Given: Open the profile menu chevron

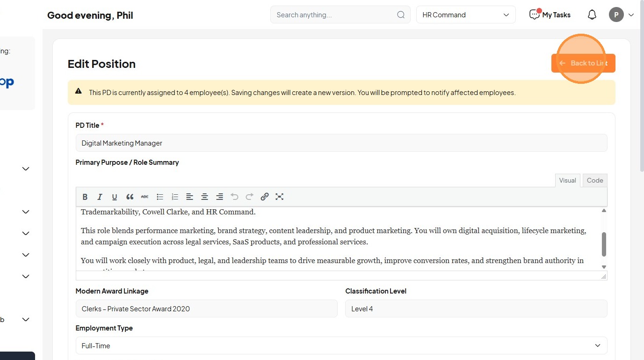Looking at the screenshot, I should click(x=631, y=15).
